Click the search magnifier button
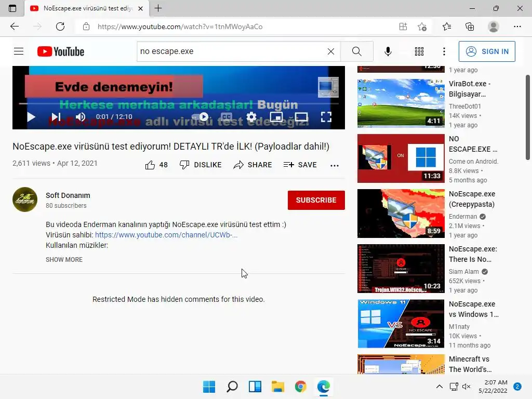 [x=356, y=51]
